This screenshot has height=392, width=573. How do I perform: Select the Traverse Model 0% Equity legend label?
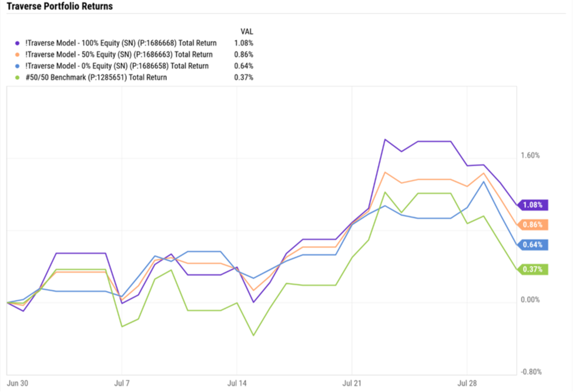tap(114, 66)
